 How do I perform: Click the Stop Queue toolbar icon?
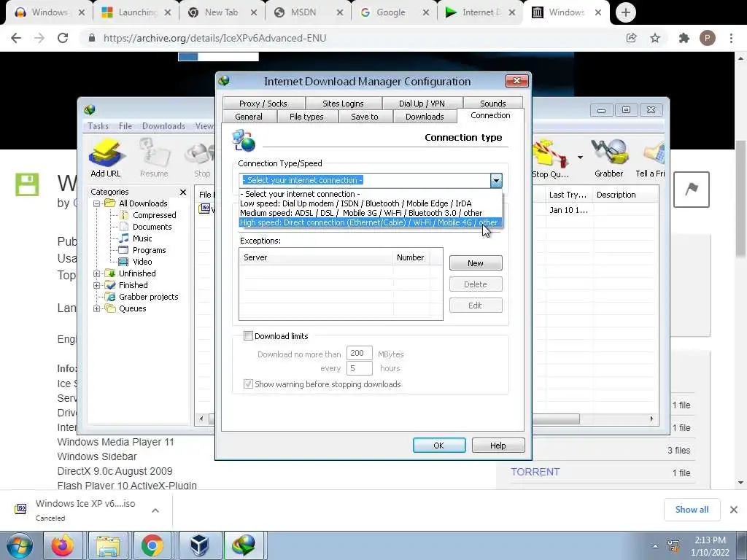550,158
